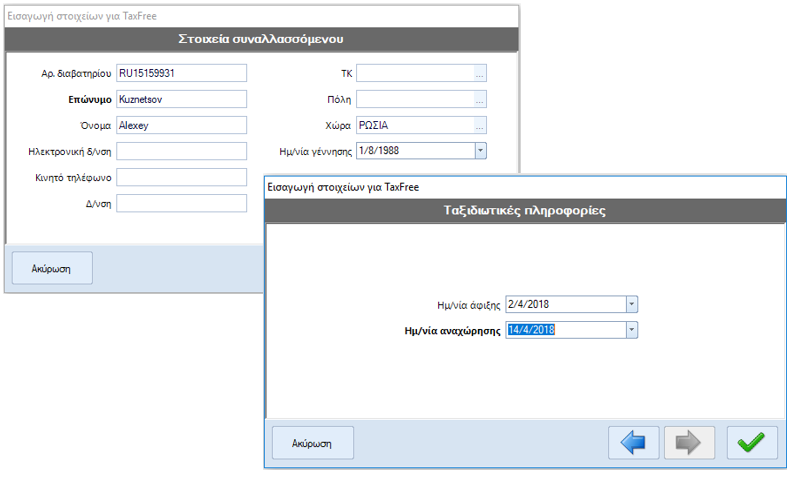Open the Πόλη lookup ellipsis button
The image size is (790, 479).
click(480, 100)
